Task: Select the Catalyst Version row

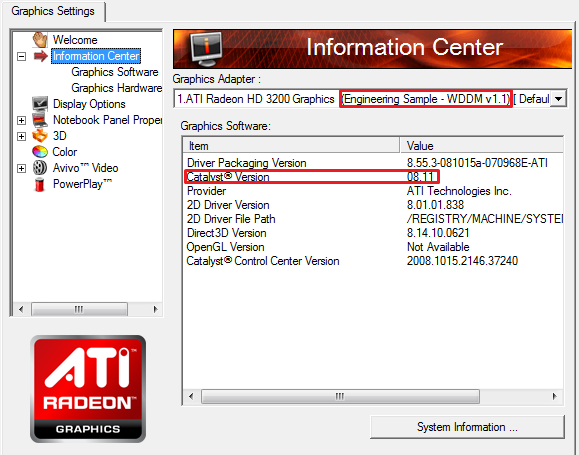Action: [x=373, y=177]
